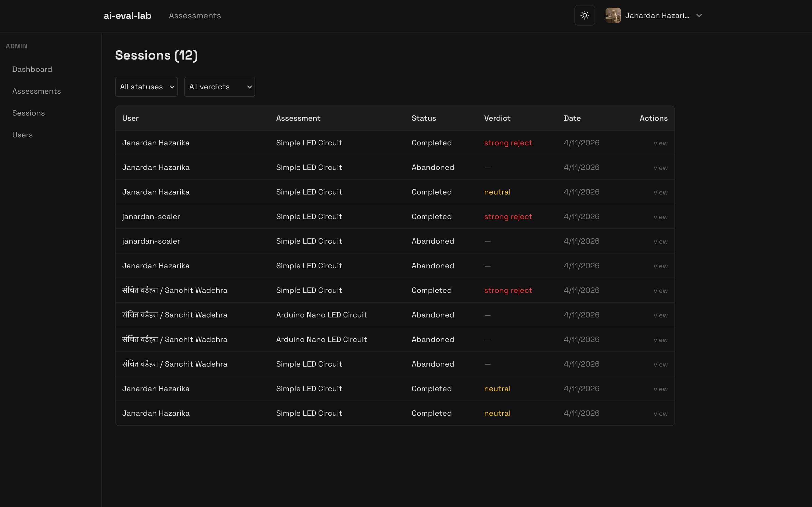This screenshot has height=507, width=812.
Task: Click the user avatar picture in header
Action: [613, 15]
